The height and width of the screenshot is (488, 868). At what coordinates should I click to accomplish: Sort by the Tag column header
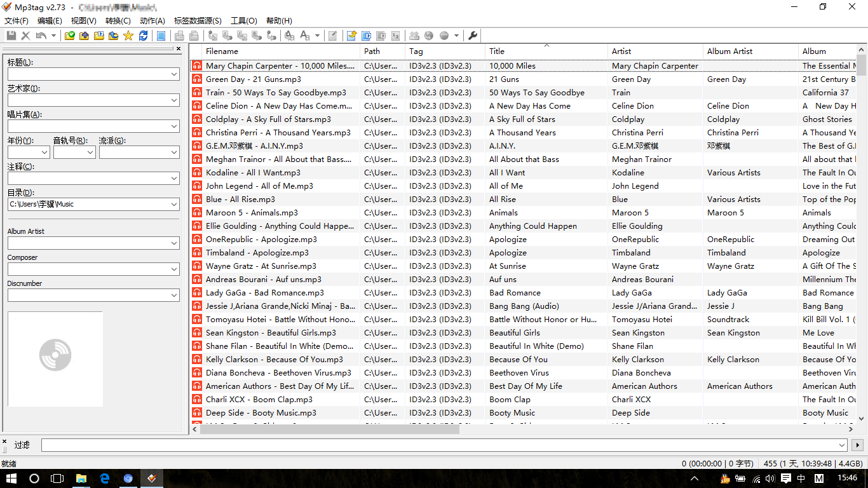pos(445,51)
